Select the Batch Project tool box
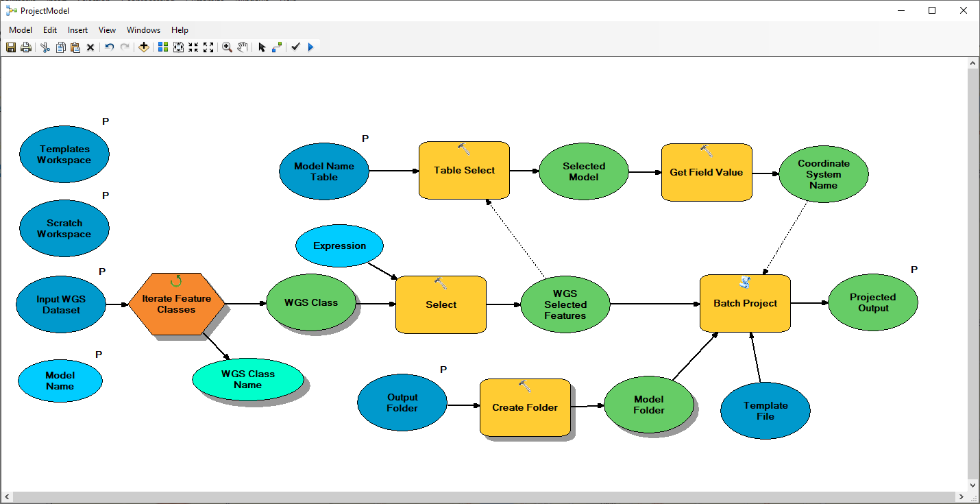This screenshot has width=980, height=504. pyautogui.click(x=746, y=303)
